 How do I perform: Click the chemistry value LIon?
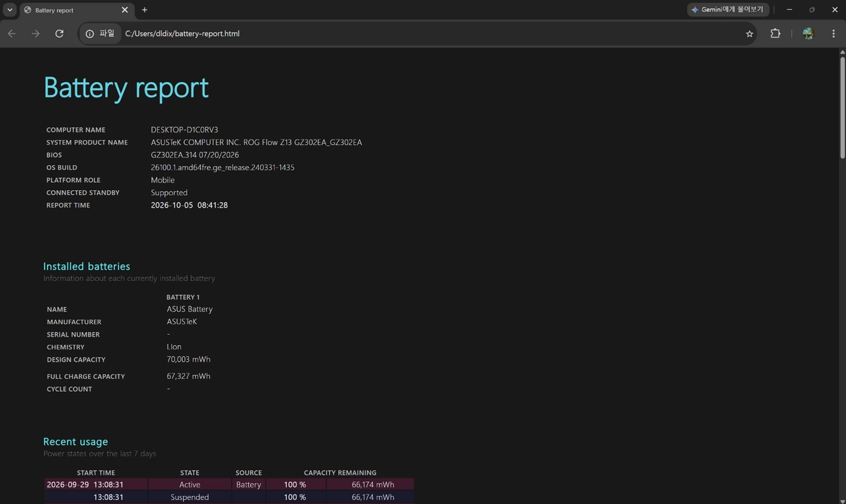174,347
